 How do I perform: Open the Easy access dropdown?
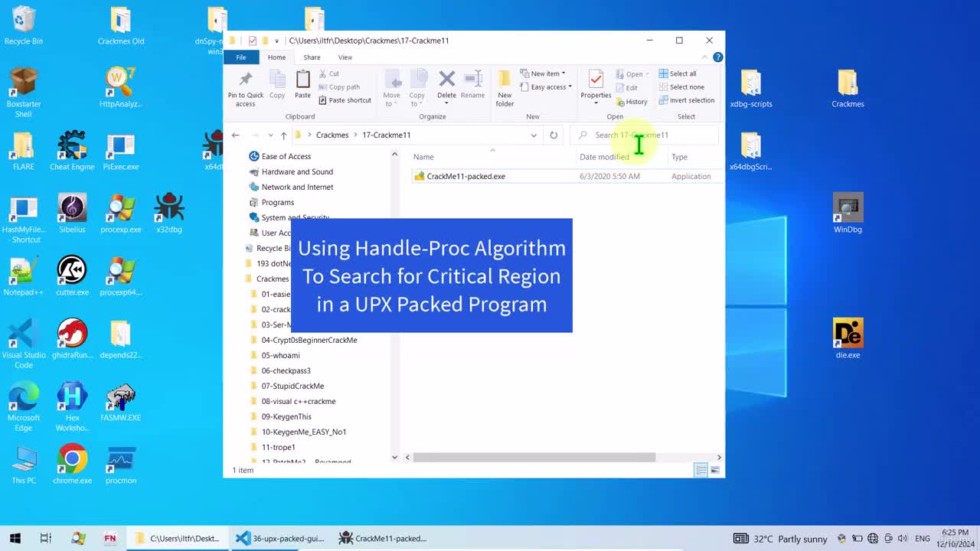tap(546, 86)
